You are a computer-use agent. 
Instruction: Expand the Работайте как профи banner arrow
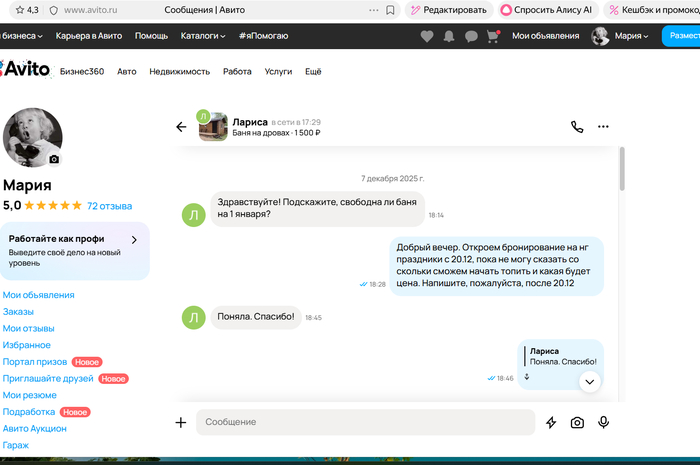click(x=134, y=240)
